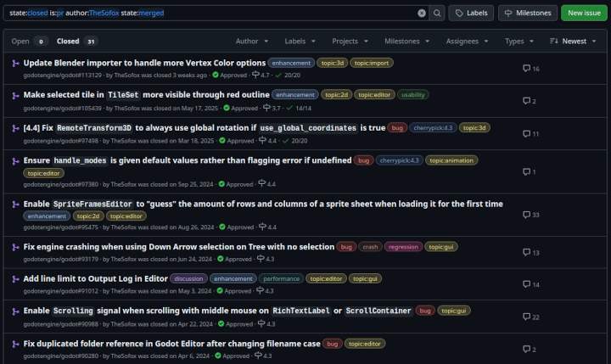Click merged icon beside Scrolling signal PR

click(15, 311)
